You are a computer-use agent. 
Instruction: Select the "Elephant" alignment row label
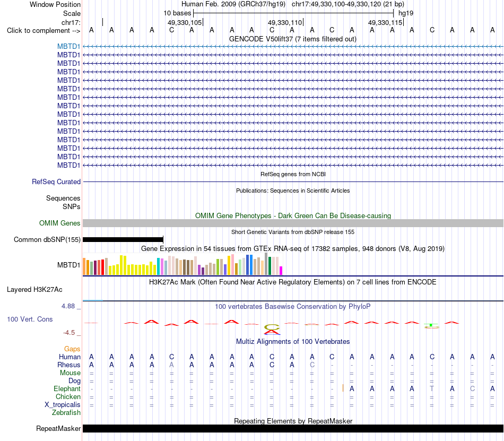click(x=67, y=388)
